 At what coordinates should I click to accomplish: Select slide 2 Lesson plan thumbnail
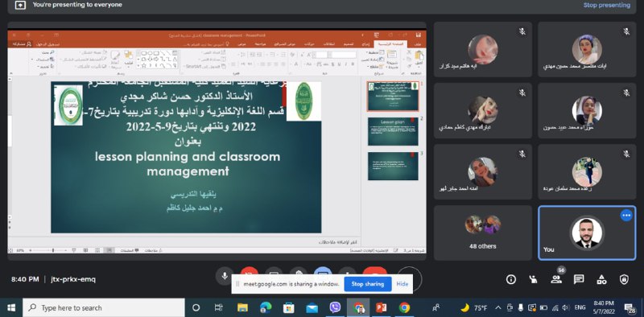tap(393, 131)
